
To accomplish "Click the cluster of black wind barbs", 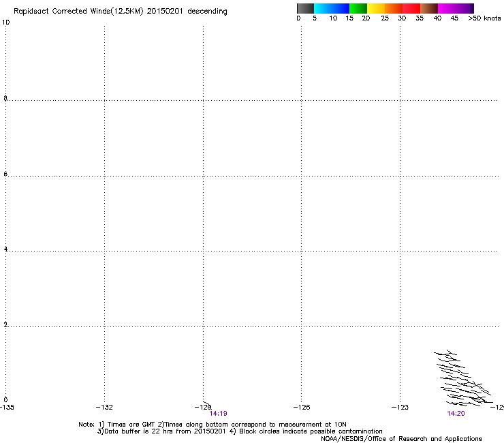I will click(463, 378).
